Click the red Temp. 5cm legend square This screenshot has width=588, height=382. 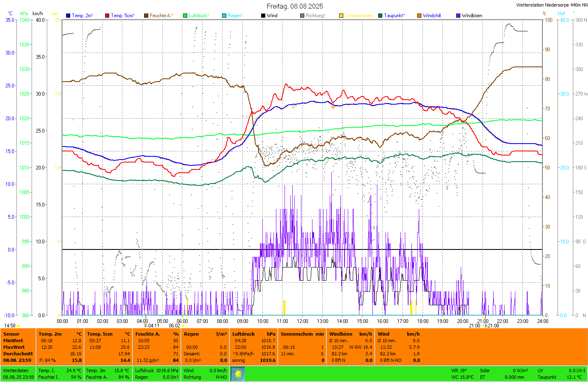107,16
